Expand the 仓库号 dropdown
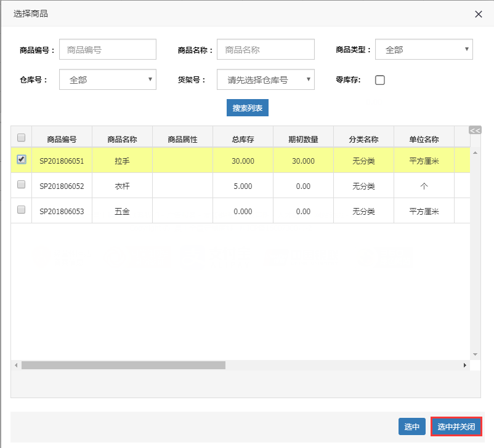This screenshot has width=494, height=448. click(x=108, y=79)
